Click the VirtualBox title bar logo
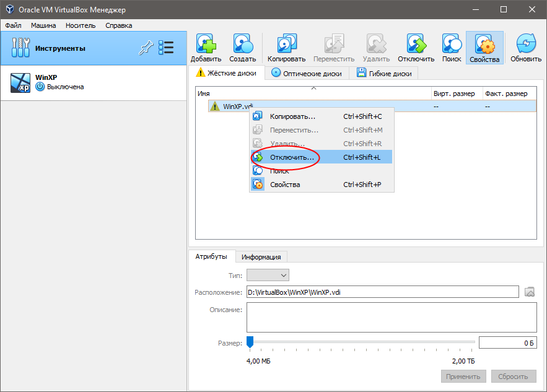 tap(10, 9)
